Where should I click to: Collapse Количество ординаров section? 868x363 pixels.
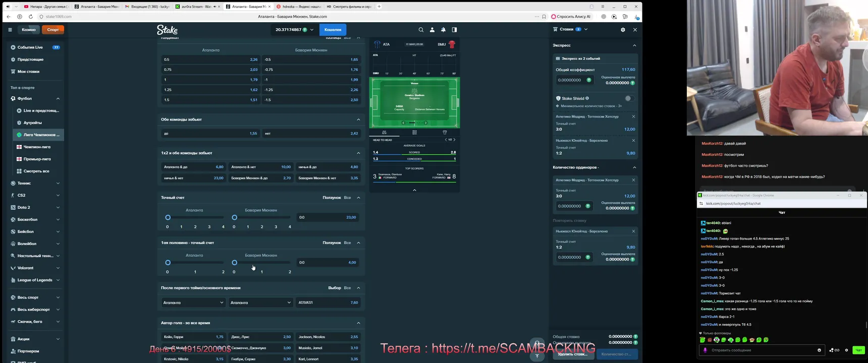(634, 167)
